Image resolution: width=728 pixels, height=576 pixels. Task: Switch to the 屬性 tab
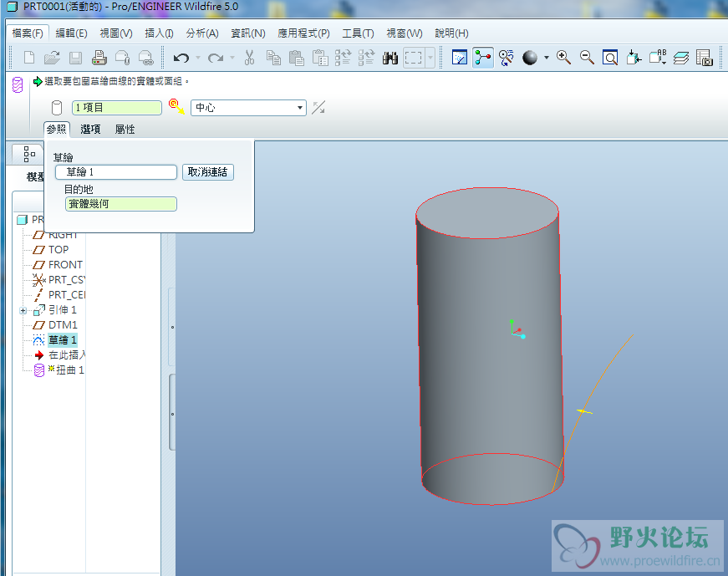point(125,129)
